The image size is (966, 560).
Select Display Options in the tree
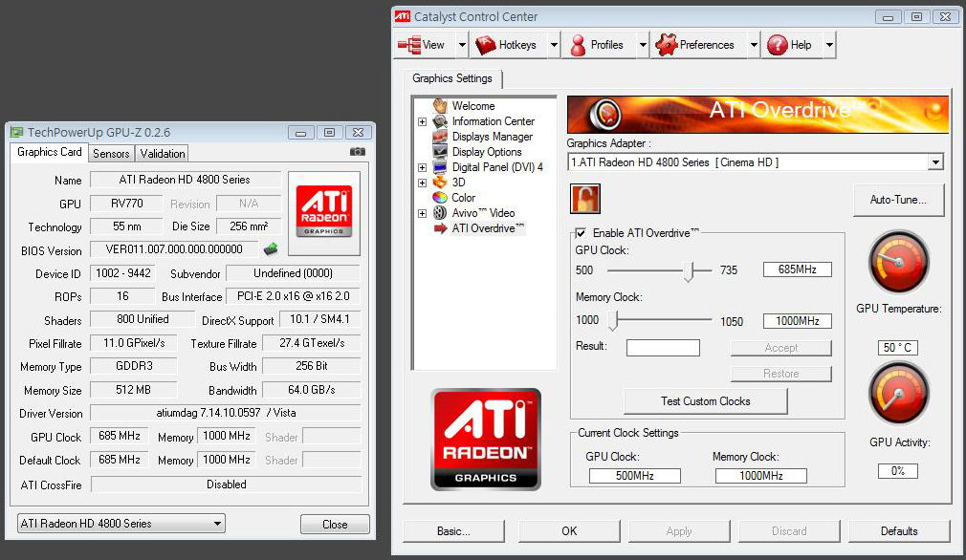[487, 152]
